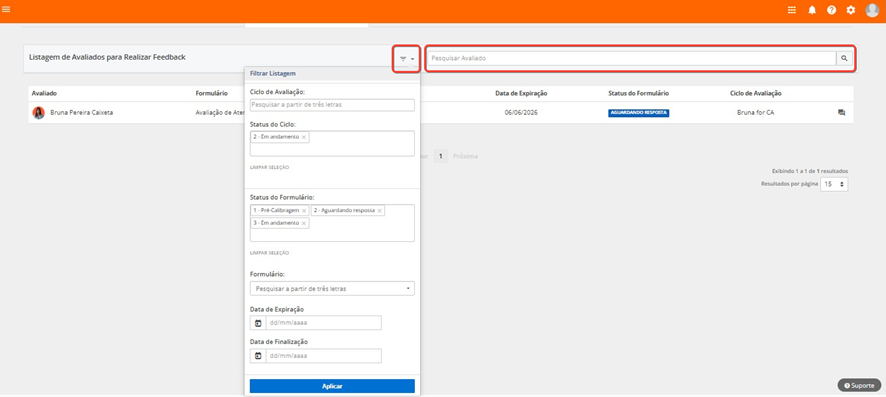The width and height of the screenshot is (886, 397).
Task: Click the Bruna Pereira Caixeta name
Action: coord(81,113)
